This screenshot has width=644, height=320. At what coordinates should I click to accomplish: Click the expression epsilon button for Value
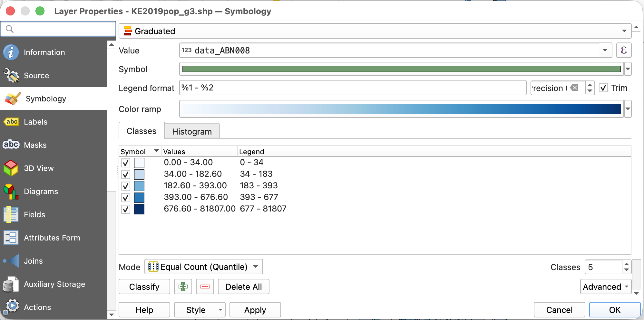click(624, 50)
